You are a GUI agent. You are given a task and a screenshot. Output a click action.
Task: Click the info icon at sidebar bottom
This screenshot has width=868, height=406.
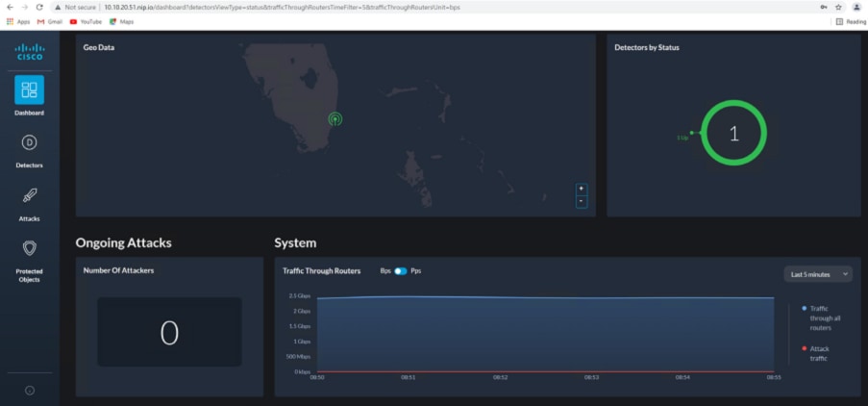pos(30,391)
